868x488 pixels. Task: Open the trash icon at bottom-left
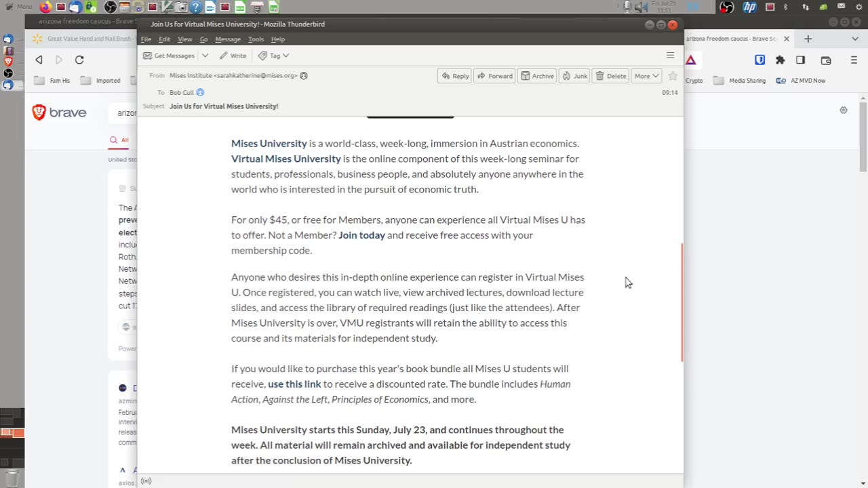(12, 478)
